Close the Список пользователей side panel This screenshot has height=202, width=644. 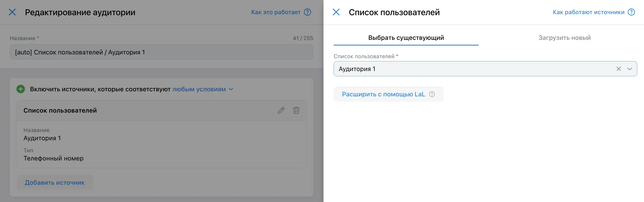(x=336, y=12)
